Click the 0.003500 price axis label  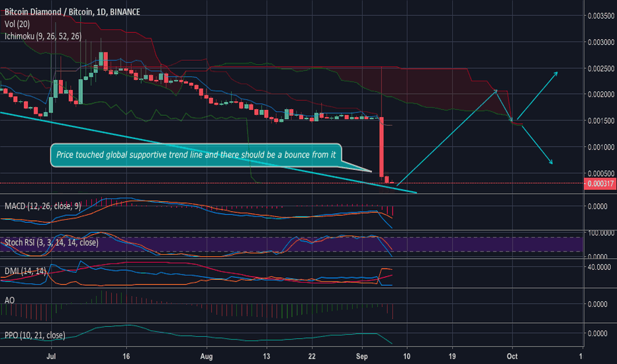tap(601, 16)
